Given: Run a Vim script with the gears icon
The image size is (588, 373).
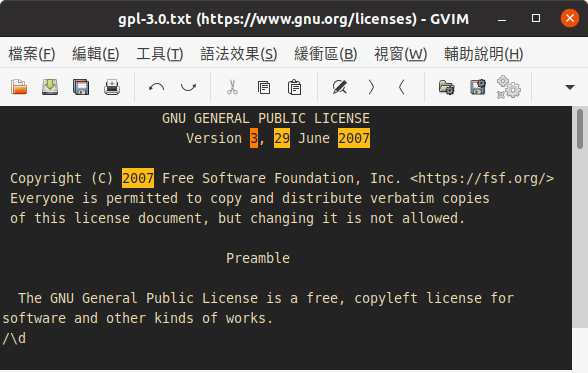Looking at the screenshot, I should click(x=508, y=87).
